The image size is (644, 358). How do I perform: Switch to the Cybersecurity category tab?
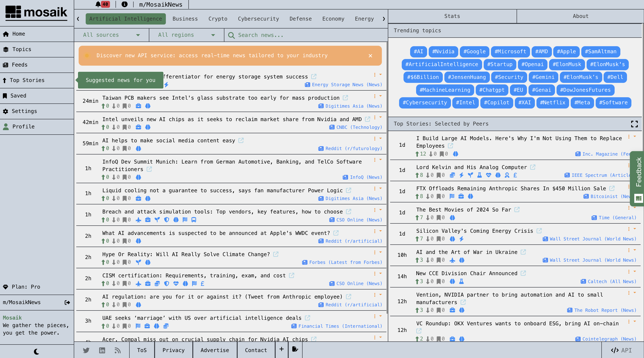point(258,19)
